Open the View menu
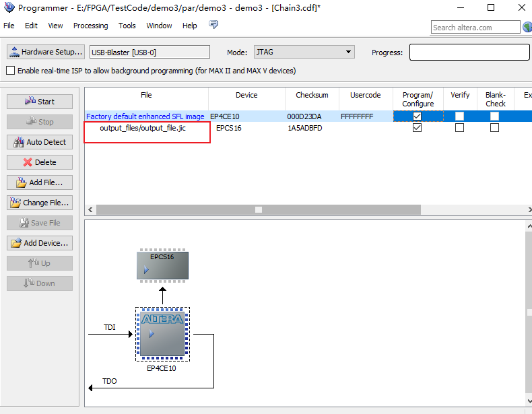 click(55, 26)
